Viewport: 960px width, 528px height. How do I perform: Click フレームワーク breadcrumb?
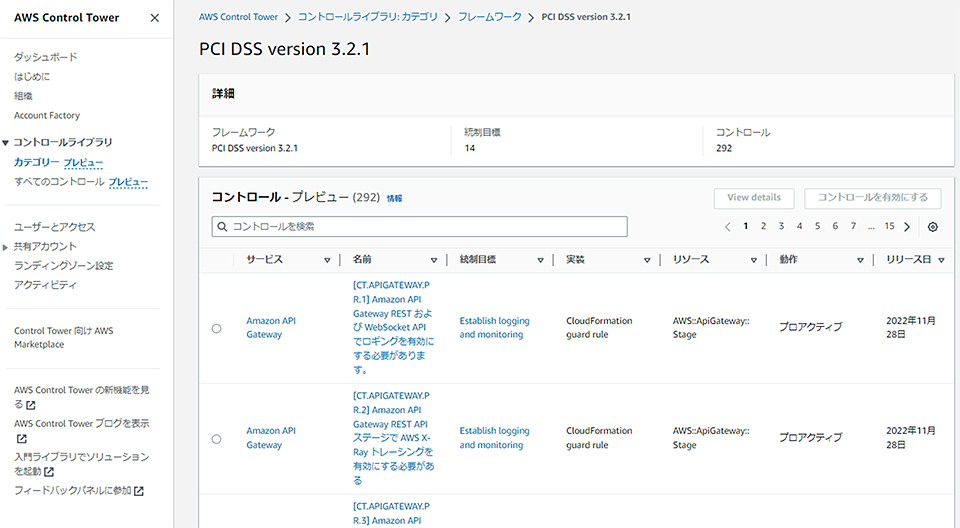[490, 17]
